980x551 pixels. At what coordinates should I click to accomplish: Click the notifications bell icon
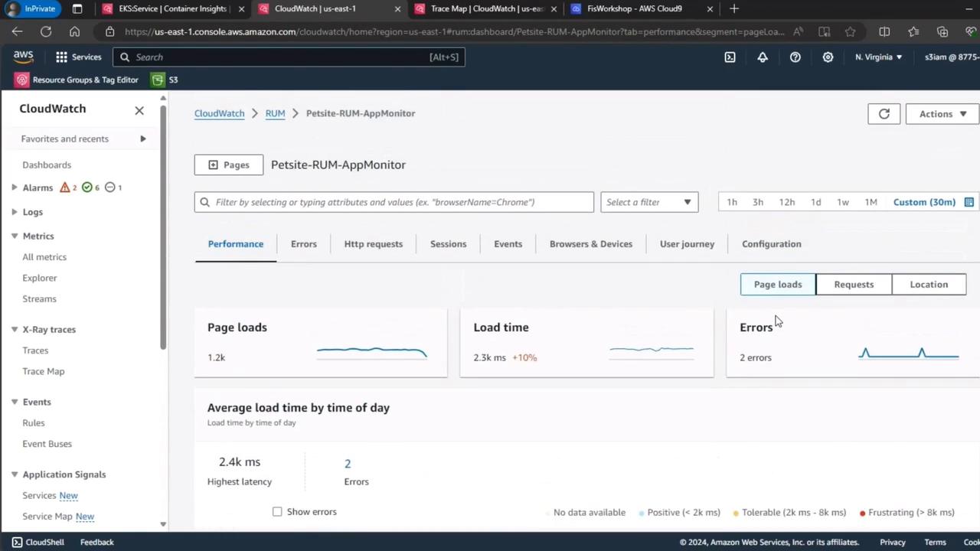[763, 57]
